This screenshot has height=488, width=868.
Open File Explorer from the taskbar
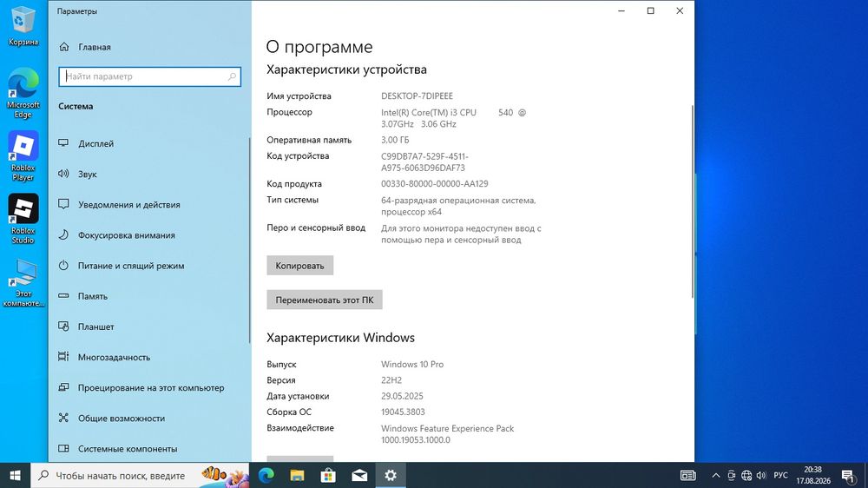tap(297, 475)
